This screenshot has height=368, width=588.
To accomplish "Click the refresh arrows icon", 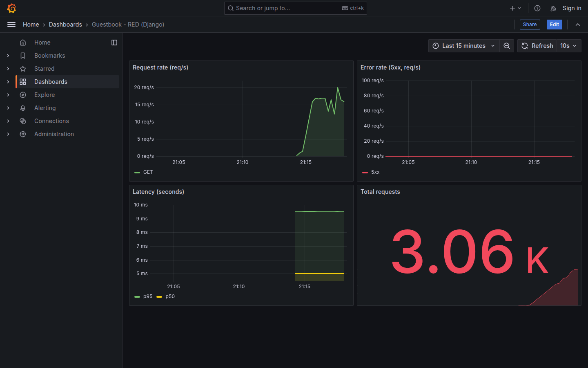I will click(525, 46).
